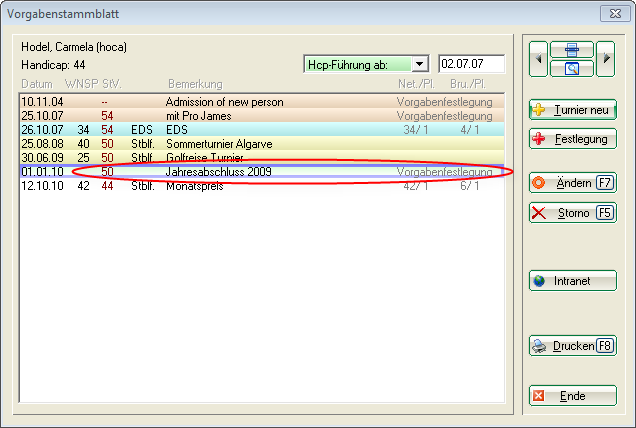Open the Intranet globe button
The height and width of the screenshot is (428, 636).
click(x=573, y=281)
